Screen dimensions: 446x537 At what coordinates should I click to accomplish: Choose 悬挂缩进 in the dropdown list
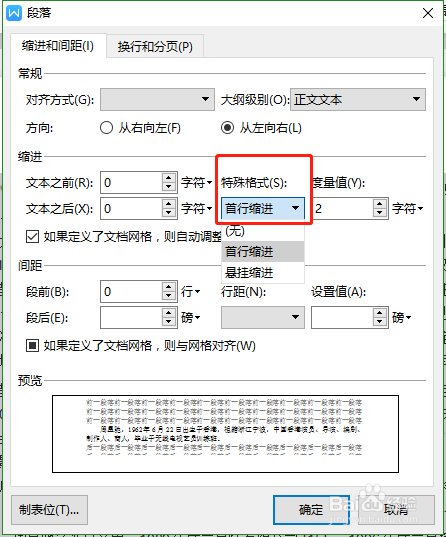point(263,273)
